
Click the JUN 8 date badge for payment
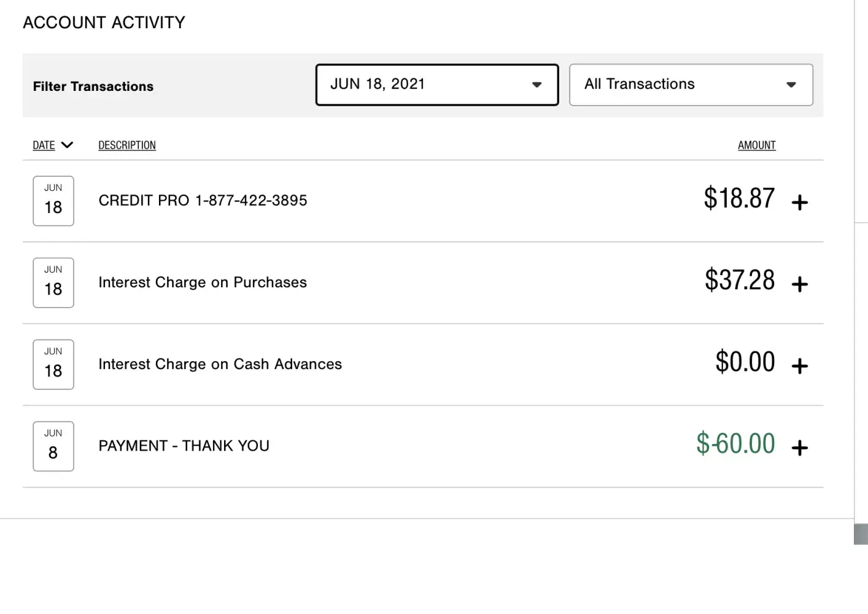point(53,446)
